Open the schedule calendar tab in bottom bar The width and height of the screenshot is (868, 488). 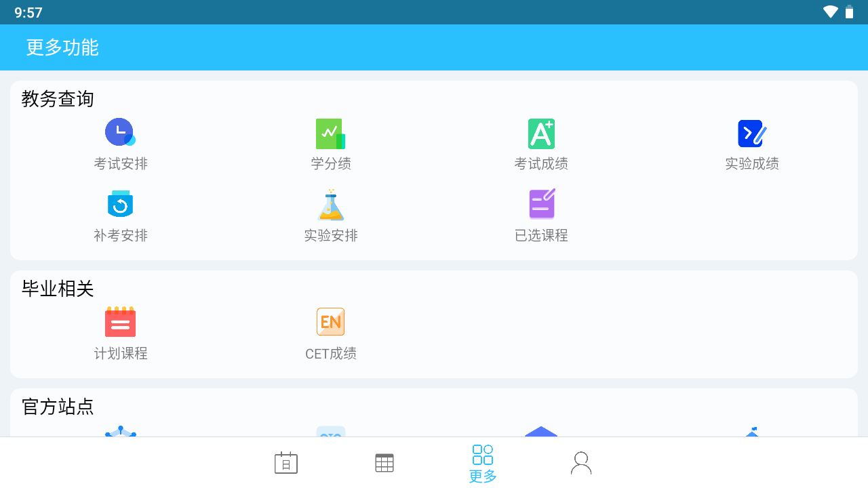[x=285, y=462]
